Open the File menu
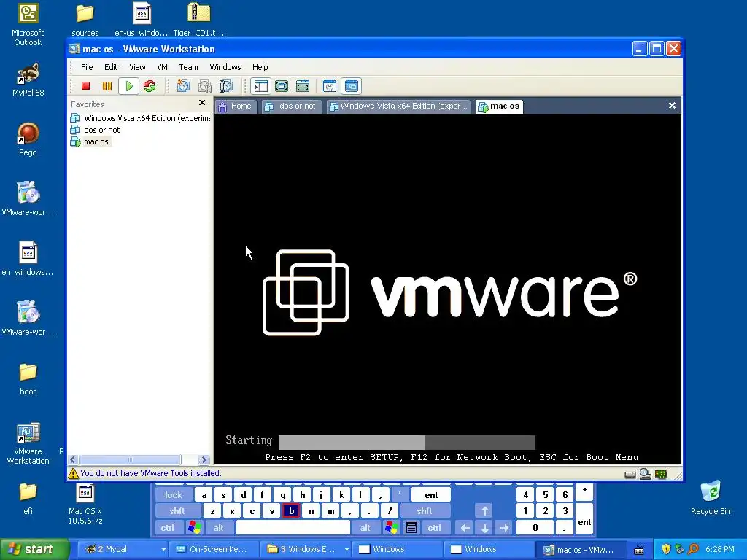The width and height of the screenshot is (747, 560). tap(87, 67)
